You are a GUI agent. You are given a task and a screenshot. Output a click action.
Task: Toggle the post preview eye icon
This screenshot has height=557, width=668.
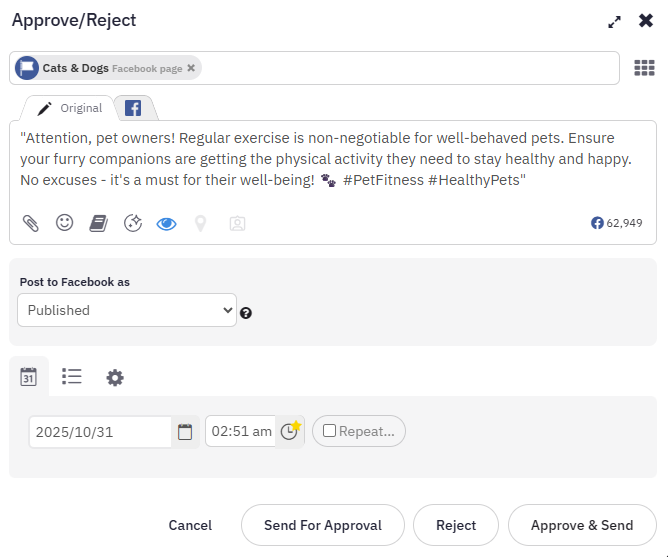[x=166, y=223]
